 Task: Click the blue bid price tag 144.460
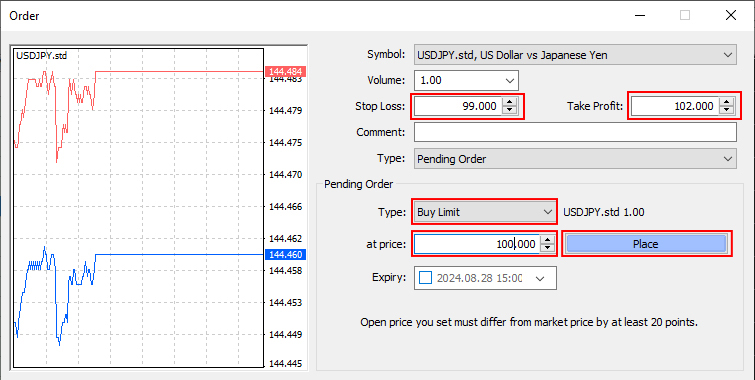pos(285,254)
